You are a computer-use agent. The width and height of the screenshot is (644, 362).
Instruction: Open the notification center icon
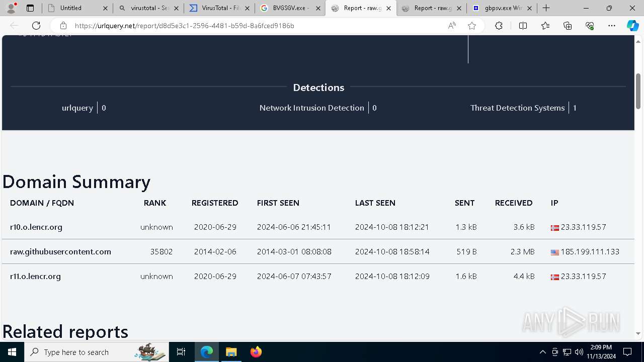pos(627,352)
